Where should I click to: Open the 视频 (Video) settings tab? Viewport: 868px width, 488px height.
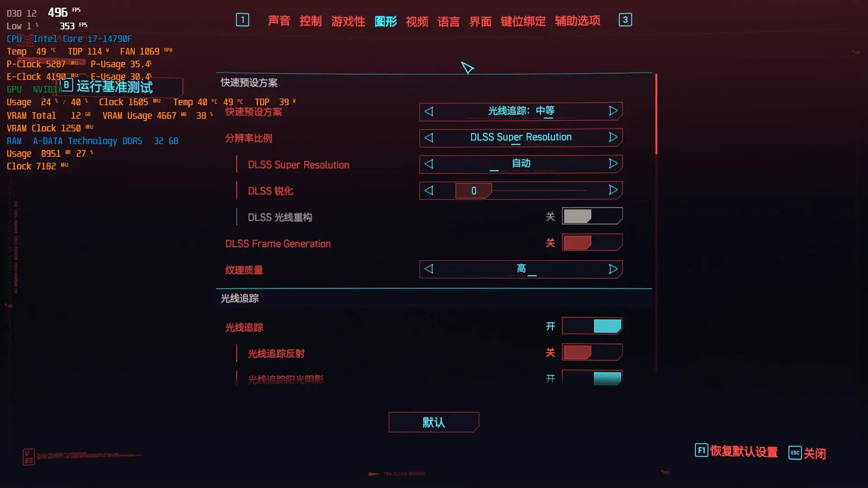pyautogui.click(x=417, y=20)
